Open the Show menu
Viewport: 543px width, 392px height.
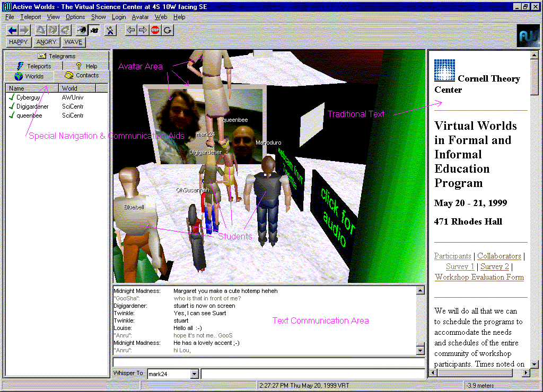point(98,17)
